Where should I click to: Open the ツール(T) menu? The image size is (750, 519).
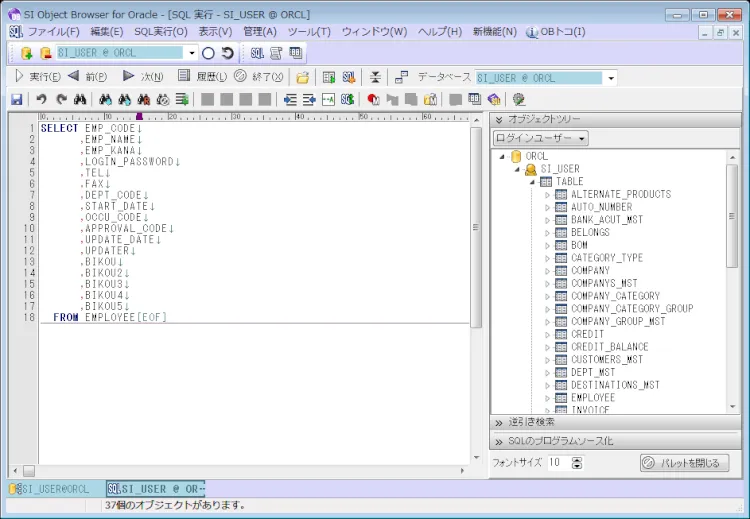[309, 32]
